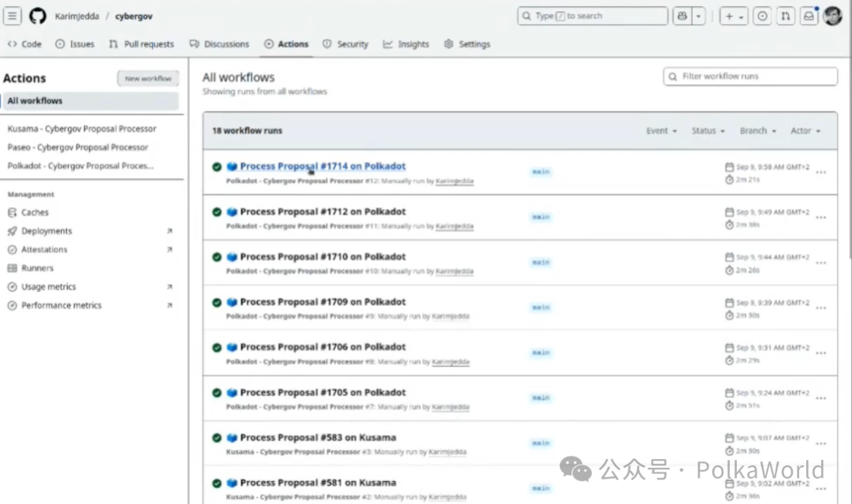Viewport: 852px width, 504px height.
Task: Click the main branch label on #1714 run
Action: coord(540,172)
